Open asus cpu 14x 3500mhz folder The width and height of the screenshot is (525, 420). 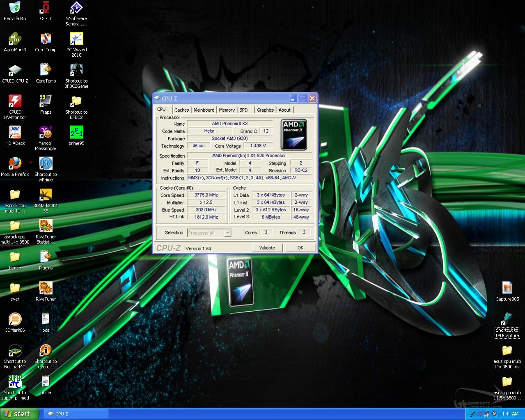tap(507, 357)
